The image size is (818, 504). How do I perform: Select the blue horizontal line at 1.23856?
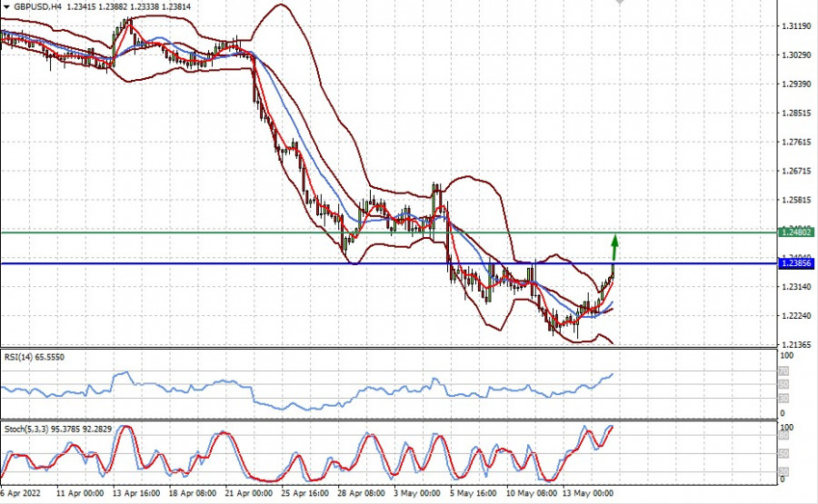[389, 263]
